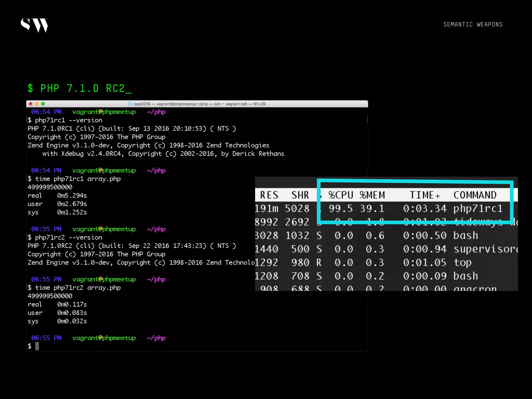532x399 pixels.
Task: Click the real time value 0m5.294s
Action: point(72,196)
